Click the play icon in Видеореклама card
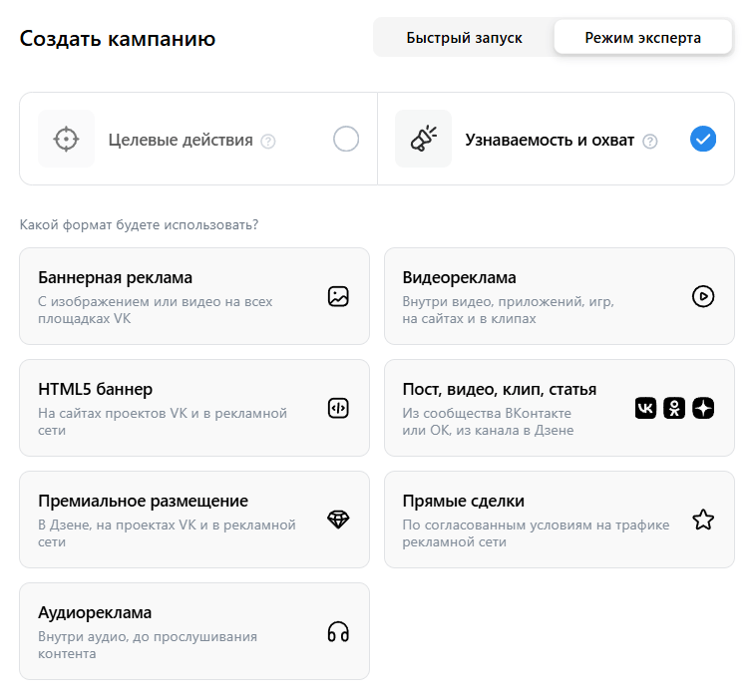This screenshot has width=755, height=700. [x=703, y=296]
